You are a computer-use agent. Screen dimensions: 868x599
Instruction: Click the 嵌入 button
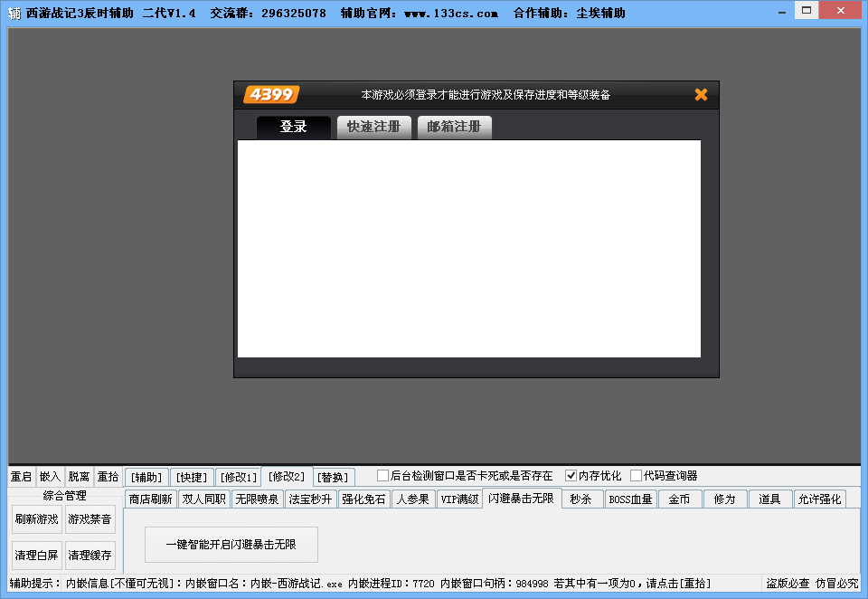[50, 477]
